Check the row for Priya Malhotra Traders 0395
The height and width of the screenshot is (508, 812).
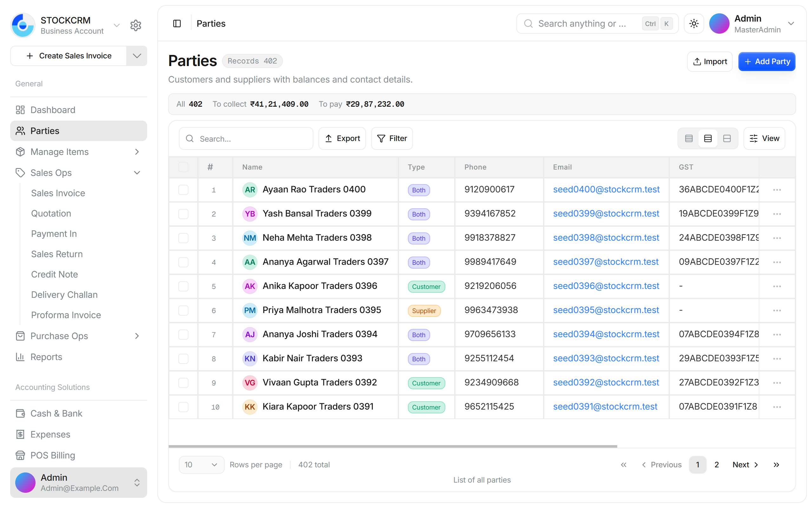click(x=183, y=311)
